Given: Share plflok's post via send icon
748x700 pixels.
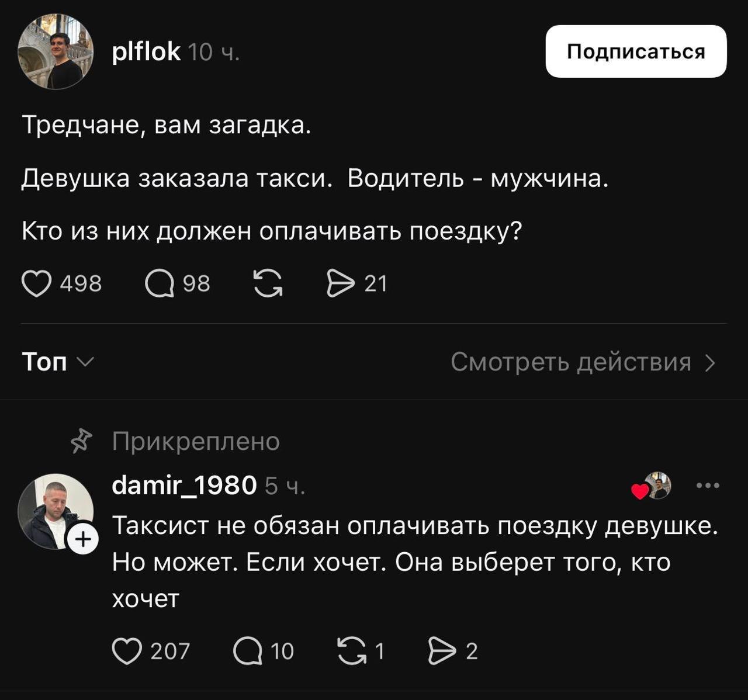Looking at the screenshot, I should coord(341,284).
